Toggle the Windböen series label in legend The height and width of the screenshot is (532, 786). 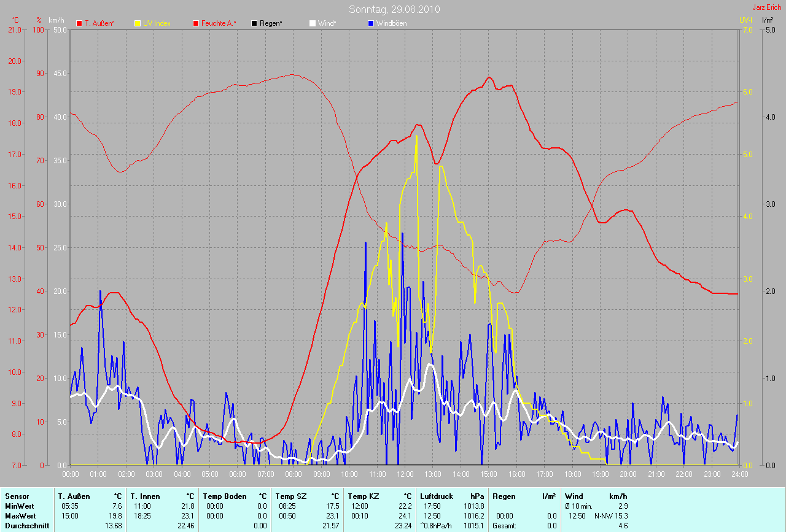pyautogui.click(x=391, y=23)
